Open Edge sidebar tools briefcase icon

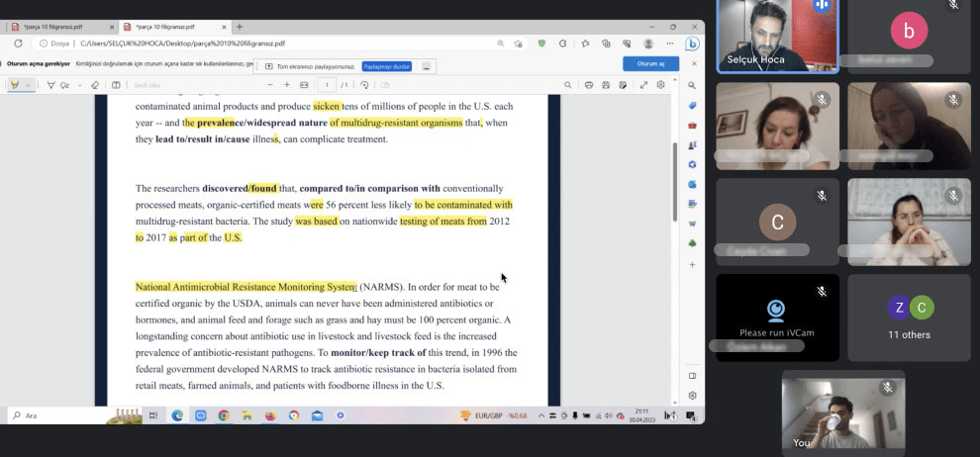click(x=692, y=126)
